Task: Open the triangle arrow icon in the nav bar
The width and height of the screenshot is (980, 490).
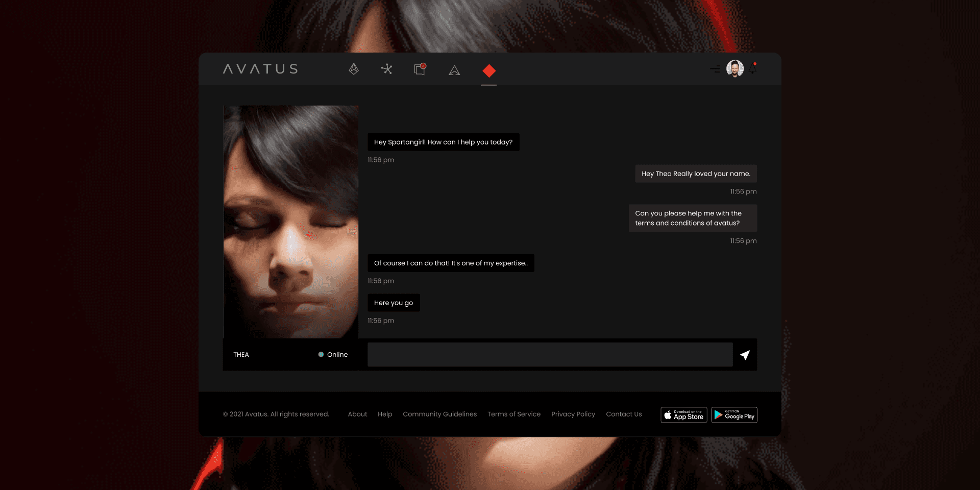Action: [x=454, y=70]
